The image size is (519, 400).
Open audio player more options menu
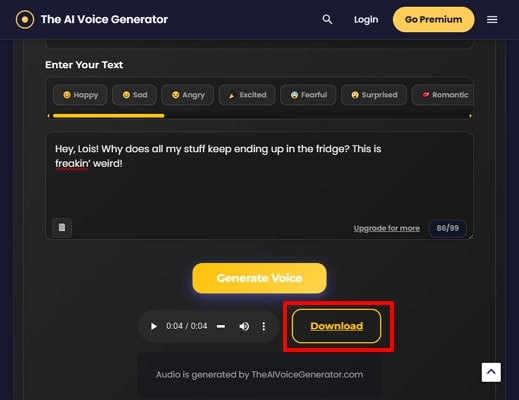264,326
